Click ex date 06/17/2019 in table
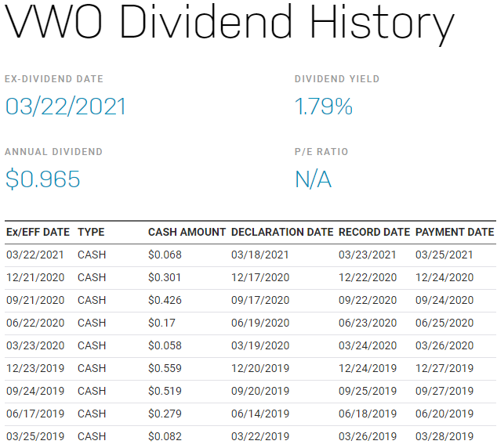Viewport: 497px width, 448px height. pos(35,414)
